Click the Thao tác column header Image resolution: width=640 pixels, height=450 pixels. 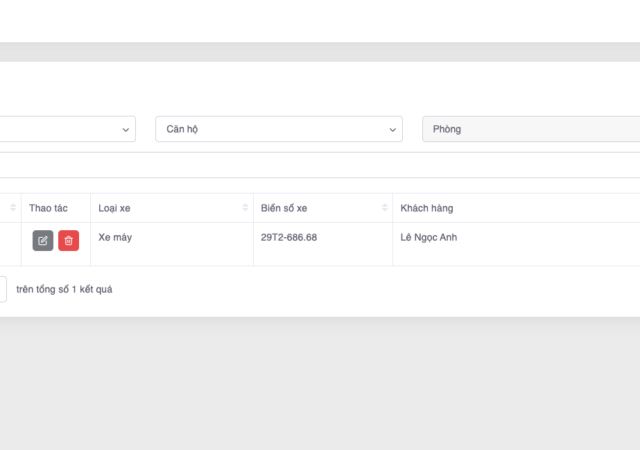(48, 208)
